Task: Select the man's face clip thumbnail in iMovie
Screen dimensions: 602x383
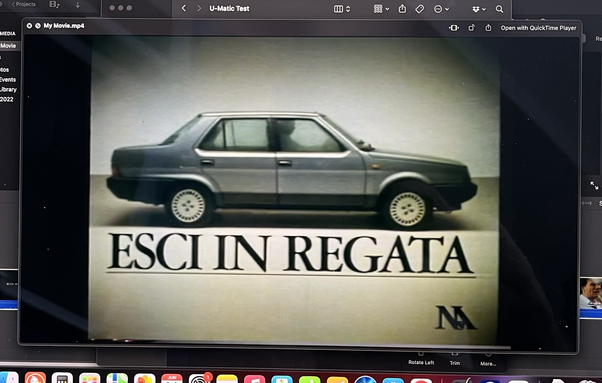Action: point(590,293)
